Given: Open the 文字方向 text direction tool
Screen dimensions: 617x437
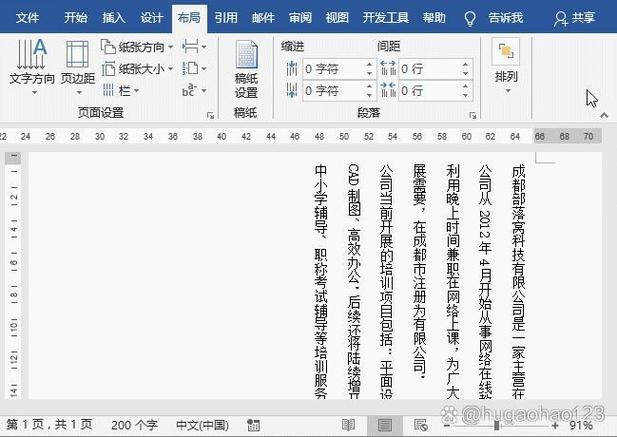Looking at the screenshot, I should point(32,63).
